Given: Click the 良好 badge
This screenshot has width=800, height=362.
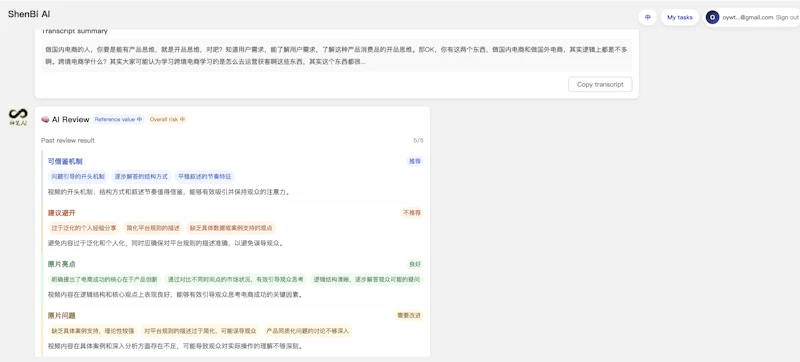Looking at the screenshot, I should [415, 264].
